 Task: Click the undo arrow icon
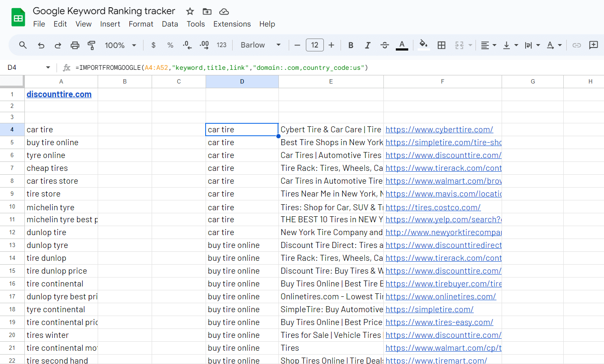41,45
